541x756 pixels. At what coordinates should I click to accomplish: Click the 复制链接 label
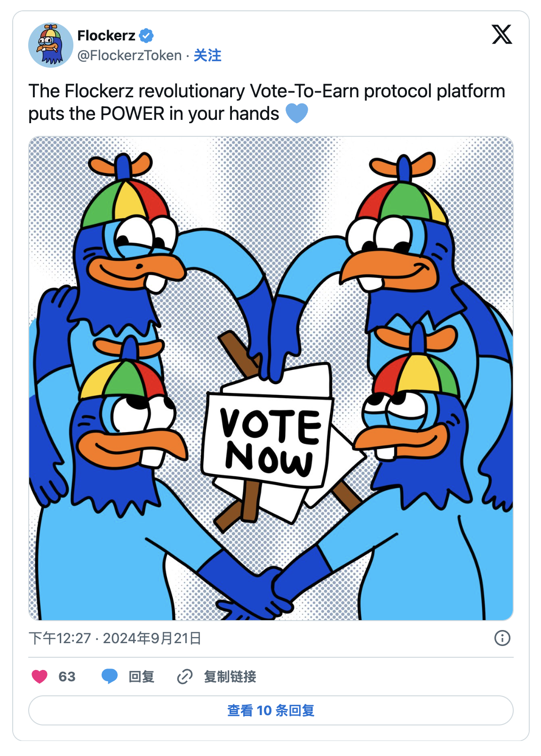(x=230, y=677)
